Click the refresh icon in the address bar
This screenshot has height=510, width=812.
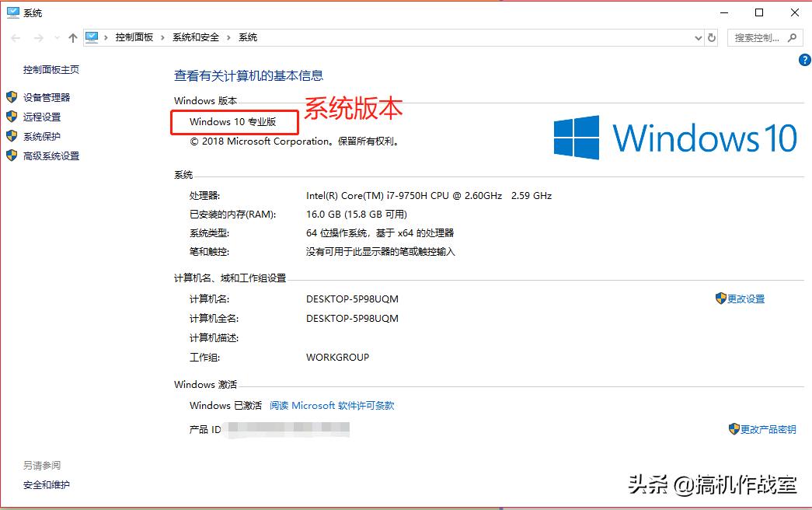712,37
